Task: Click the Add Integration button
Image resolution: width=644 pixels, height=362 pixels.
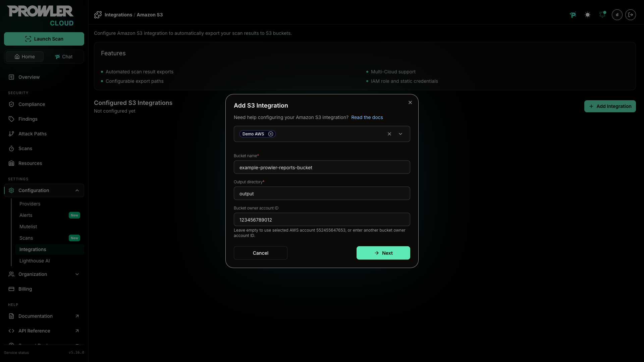Action: click(610, 106)
